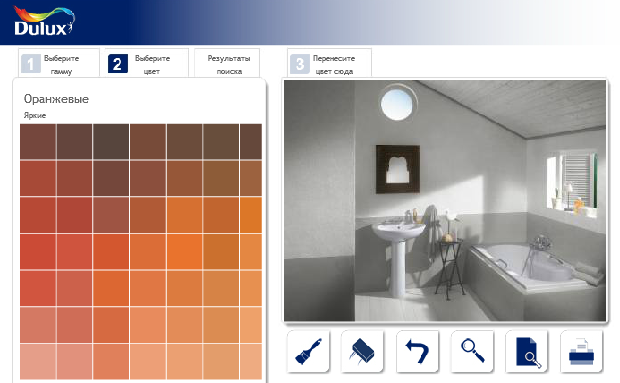
Task: Choose the first swatch in the second row
Action: (x=38, y=178)
